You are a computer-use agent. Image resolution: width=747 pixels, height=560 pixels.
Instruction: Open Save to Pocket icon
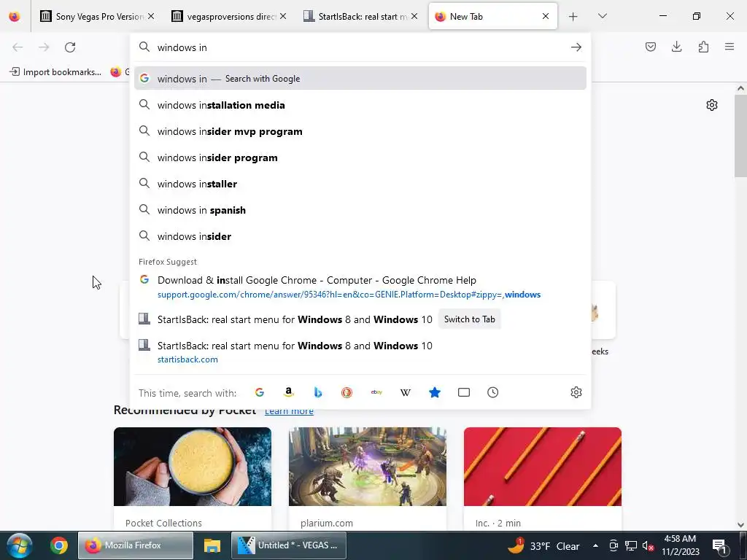click(650, 47)
